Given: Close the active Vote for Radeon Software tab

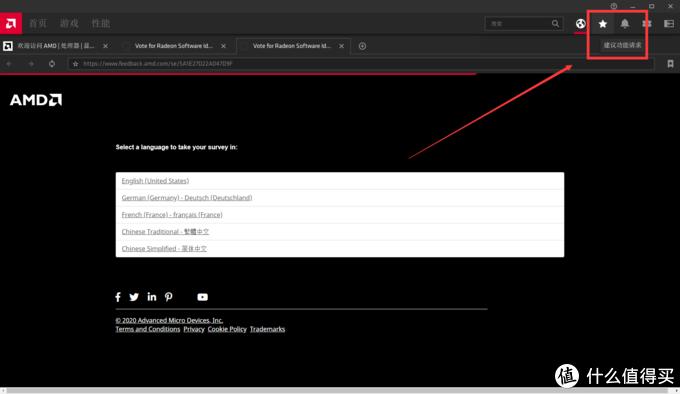Looking at the screenshot, I should (x=341, y=46).
